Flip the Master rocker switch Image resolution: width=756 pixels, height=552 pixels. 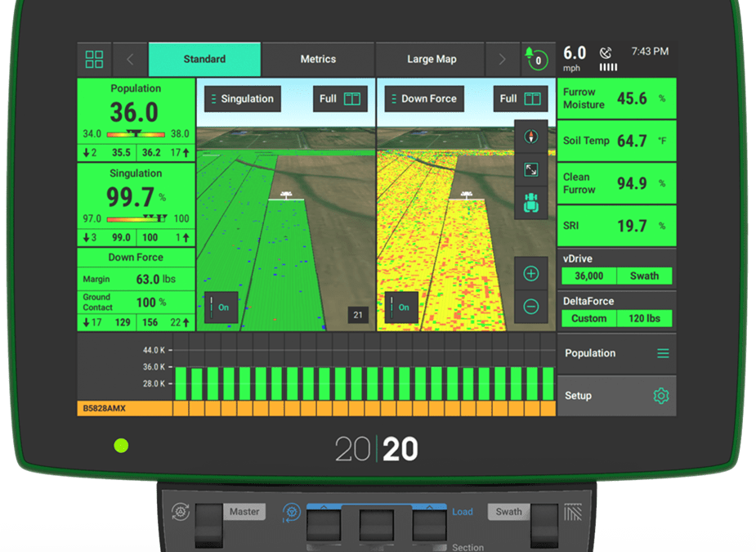click(x=208, y=525)
